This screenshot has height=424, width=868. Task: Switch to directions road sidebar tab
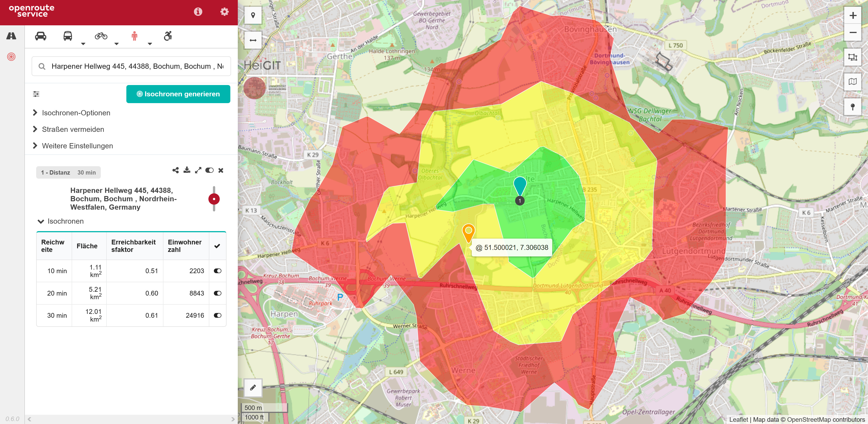[11, 36]
